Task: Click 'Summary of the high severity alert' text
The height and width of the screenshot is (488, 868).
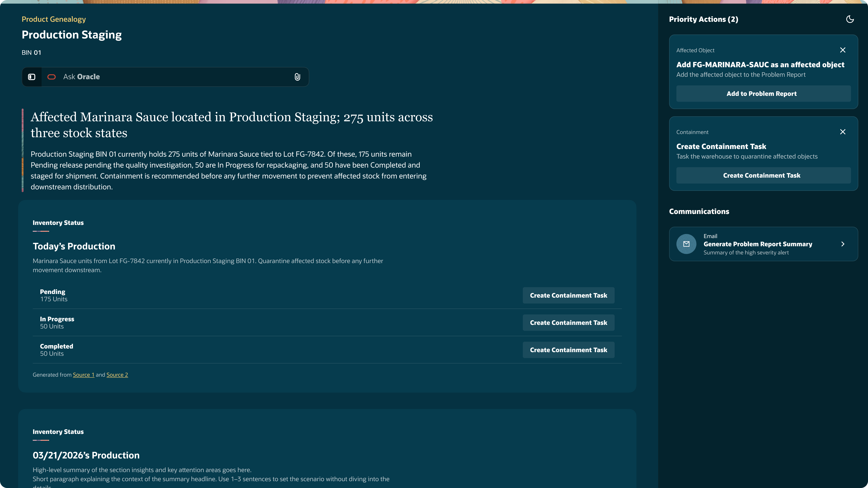Action: 746,253
